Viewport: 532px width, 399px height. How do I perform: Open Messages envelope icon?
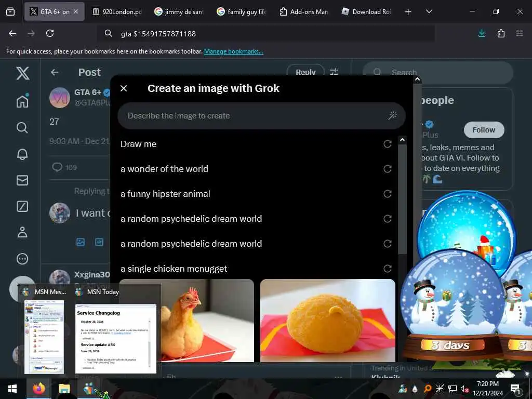(22, 180)
